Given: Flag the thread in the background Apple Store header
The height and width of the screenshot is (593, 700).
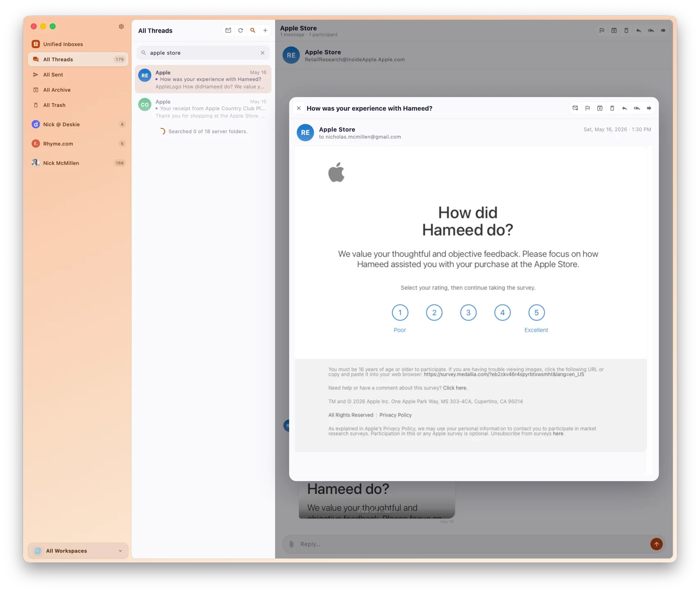Looking at the screenshot, I should (602, 30).
